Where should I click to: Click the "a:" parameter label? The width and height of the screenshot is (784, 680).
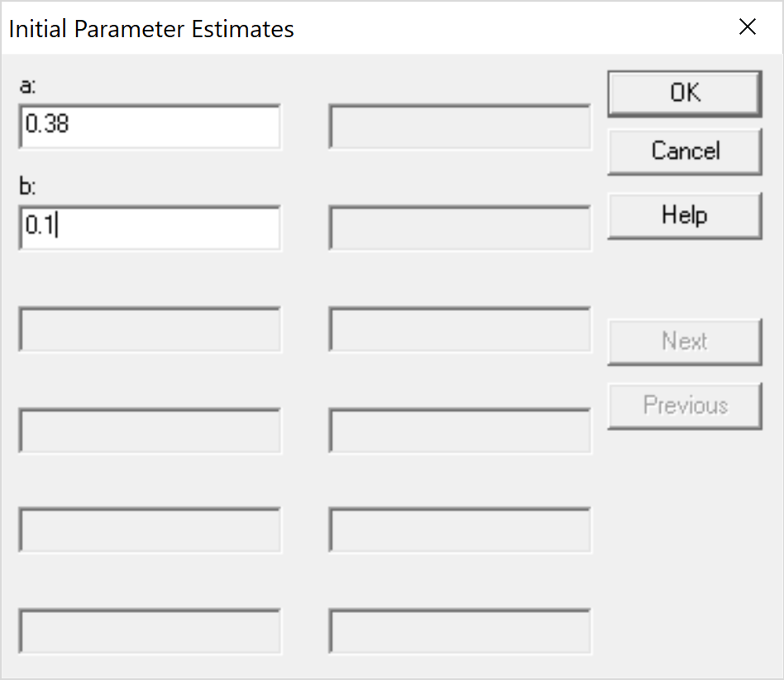pos(27,85)
